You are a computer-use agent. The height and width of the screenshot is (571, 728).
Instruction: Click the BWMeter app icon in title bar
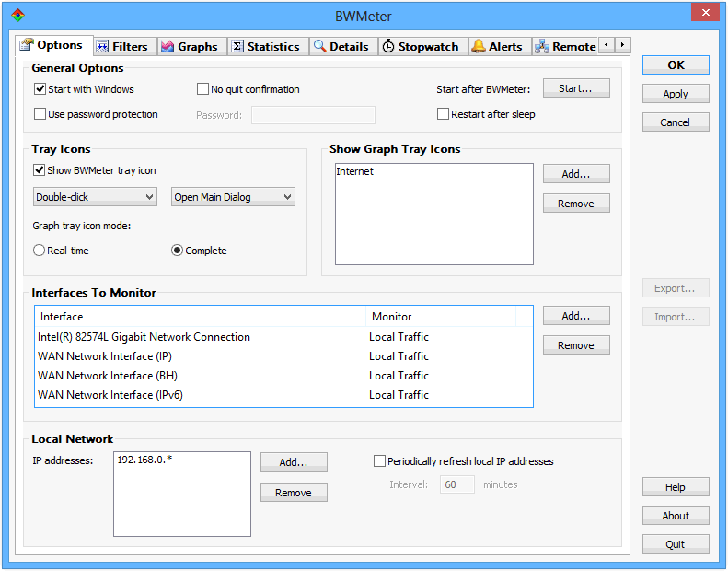click(x=17, y=16)
